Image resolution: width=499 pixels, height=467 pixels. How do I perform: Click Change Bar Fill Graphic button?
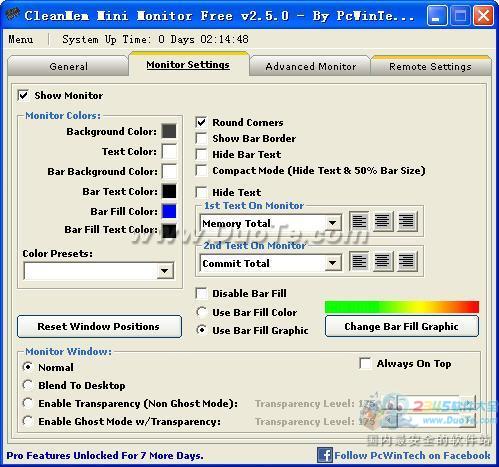[402, 326]
